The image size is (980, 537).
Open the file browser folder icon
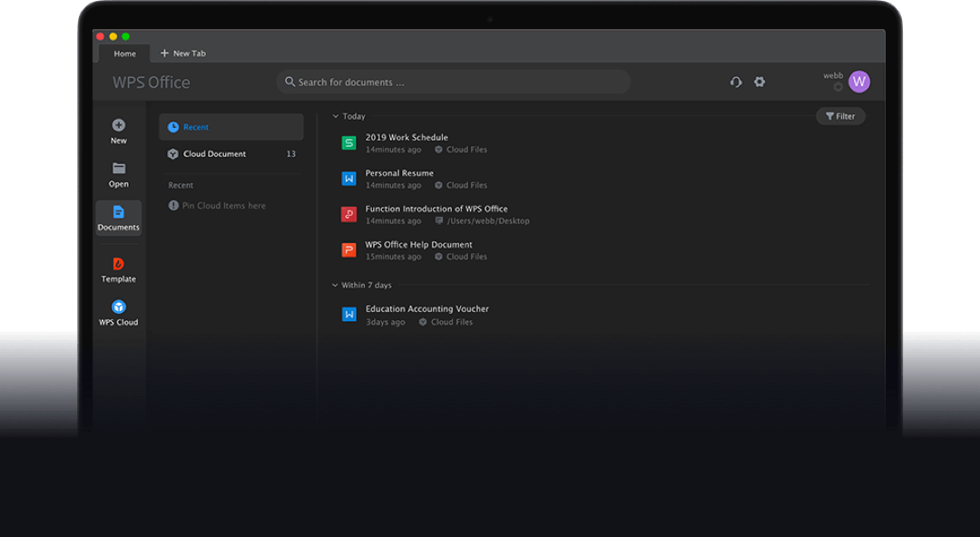coord(119,169)
